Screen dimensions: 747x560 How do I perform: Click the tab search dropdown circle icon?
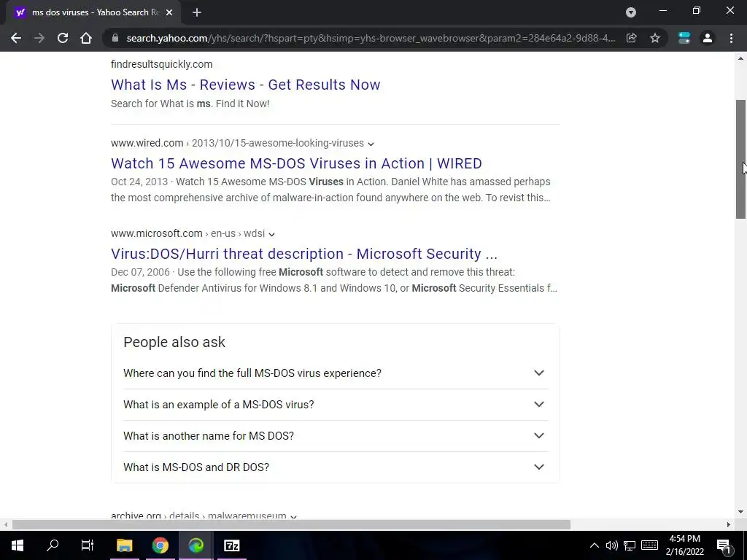631,12
